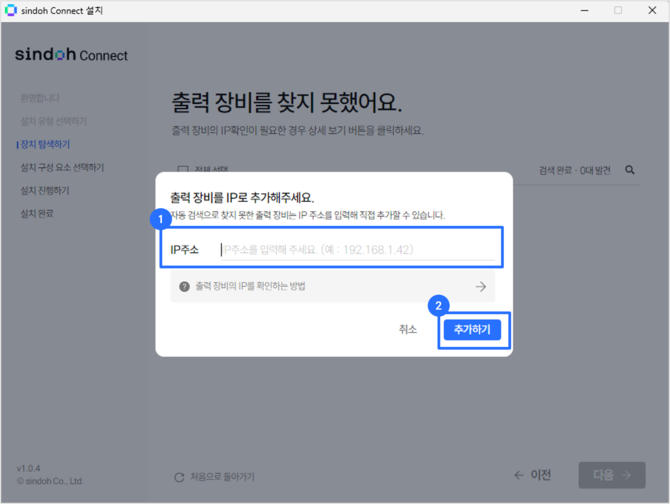Image resolution: width=670 pixels, height=504 pixels.
Task: Click the IP address input field
Action: [x=358, y=250]
